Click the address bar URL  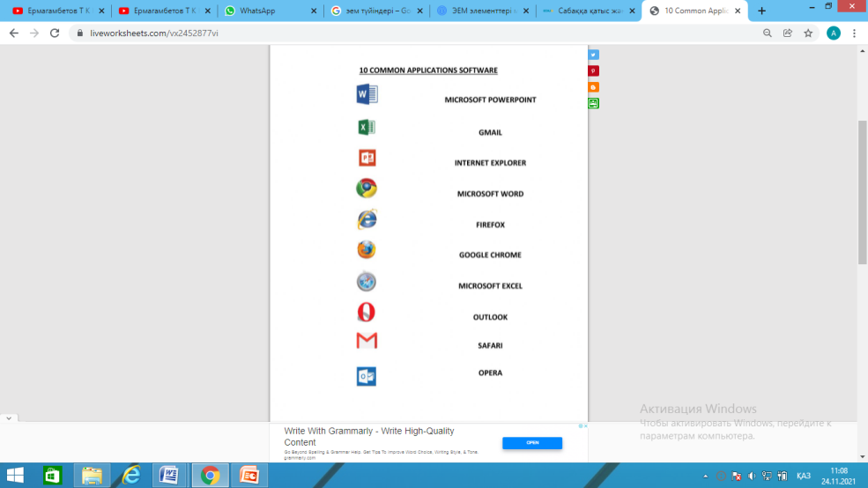coord(154,33)
